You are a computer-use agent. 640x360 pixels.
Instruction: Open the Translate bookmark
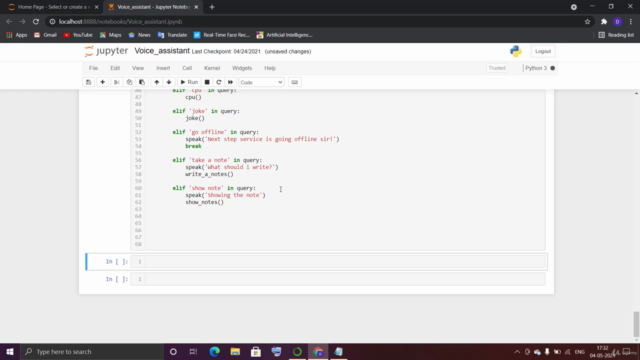[x=172, y=35]
